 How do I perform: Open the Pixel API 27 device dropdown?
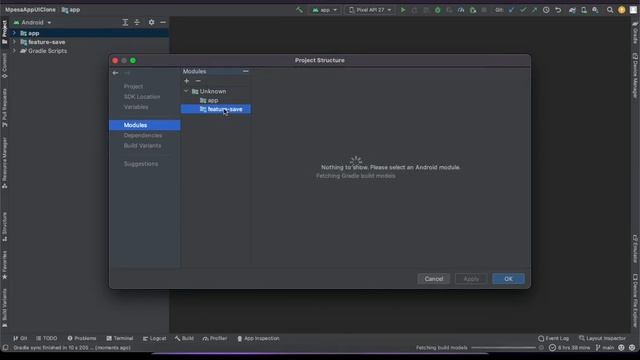click(370, 10)
